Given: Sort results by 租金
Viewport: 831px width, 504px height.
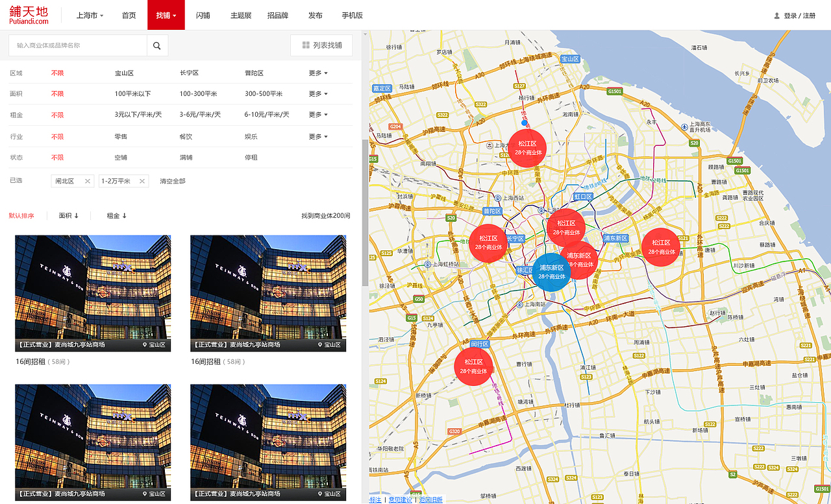Looking at the screenshot, I should (117, 215).
